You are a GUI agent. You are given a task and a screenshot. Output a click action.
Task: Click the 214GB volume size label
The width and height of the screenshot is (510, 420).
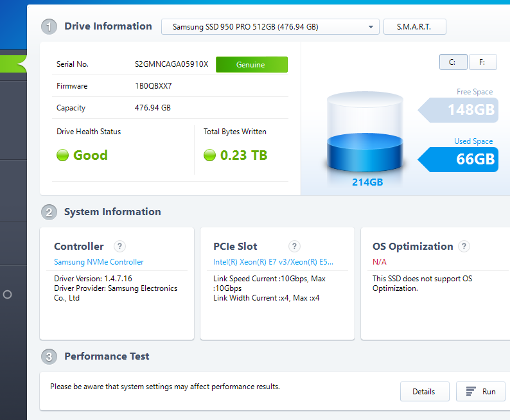click(367, 182)
